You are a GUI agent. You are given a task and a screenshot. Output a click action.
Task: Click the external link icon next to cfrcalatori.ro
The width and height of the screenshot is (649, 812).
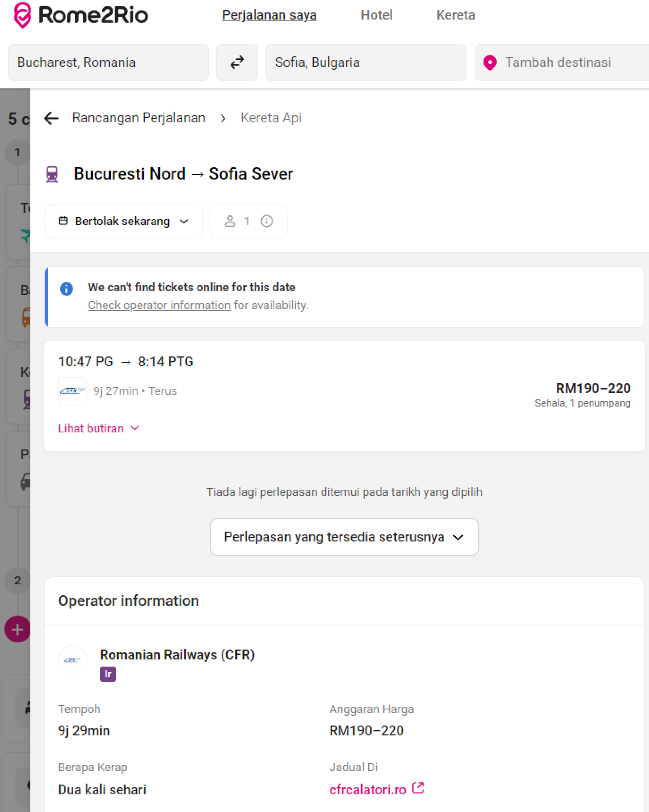coord(418,787)
